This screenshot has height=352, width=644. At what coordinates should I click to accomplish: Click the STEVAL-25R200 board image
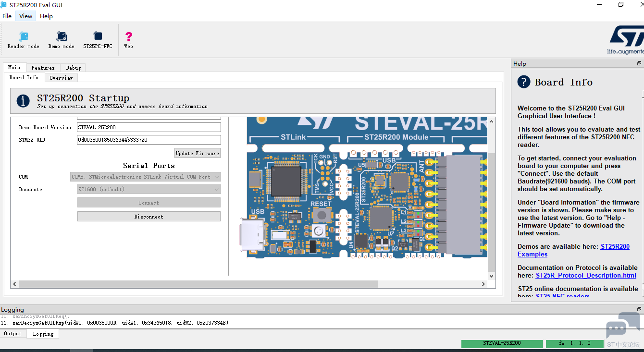pos(363,188)
